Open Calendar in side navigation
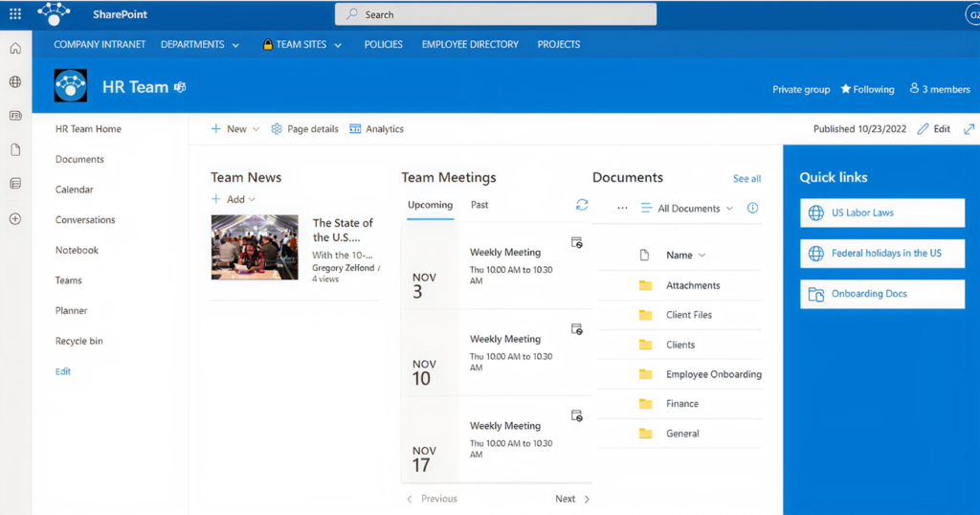The height and width of the screenshot is (515, 980). [74, 190]
